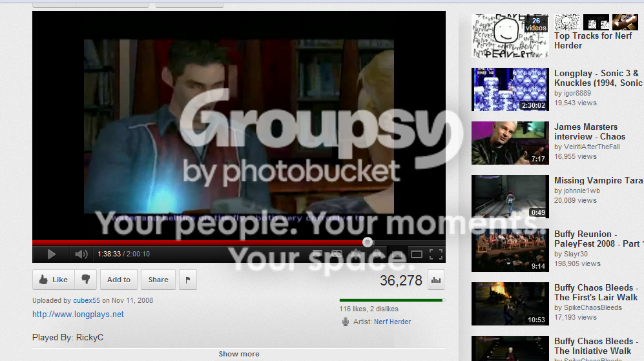Click the 36,278 view count

[401, 280]
